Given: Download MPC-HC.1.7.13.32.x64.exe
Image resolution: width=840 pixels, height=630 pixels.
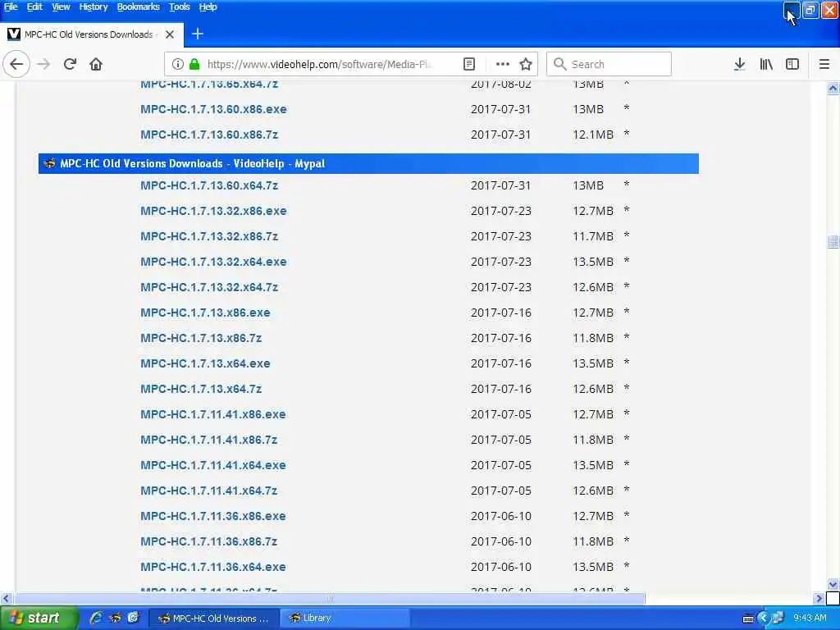Looking at the screenshot, I should coord(213,262).
